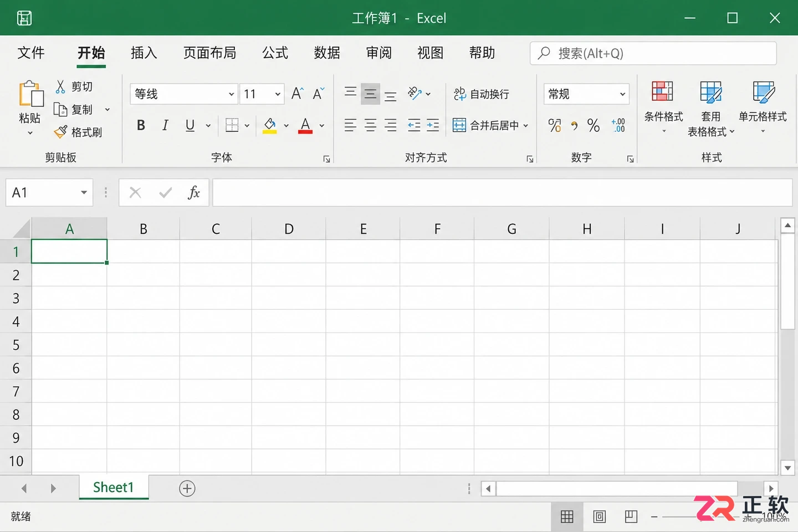Open the font settings dialog launcher

(x=327, y=159)
